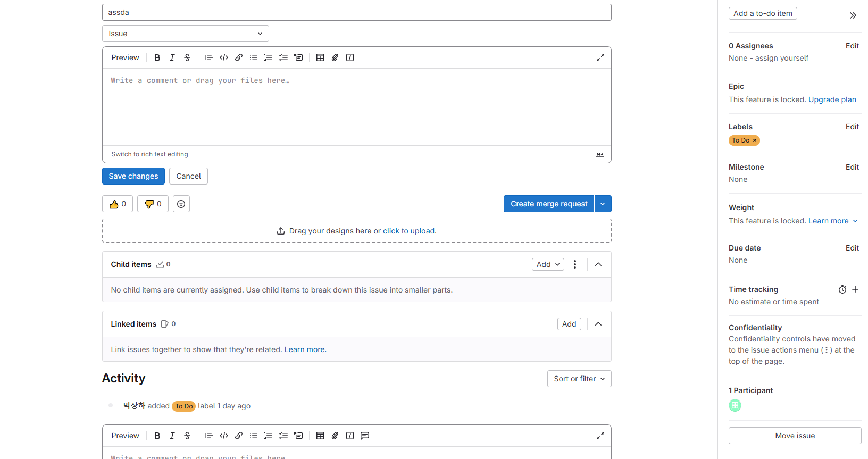
Task: Open the Learn more link under Weight
Action: (829, 221)
